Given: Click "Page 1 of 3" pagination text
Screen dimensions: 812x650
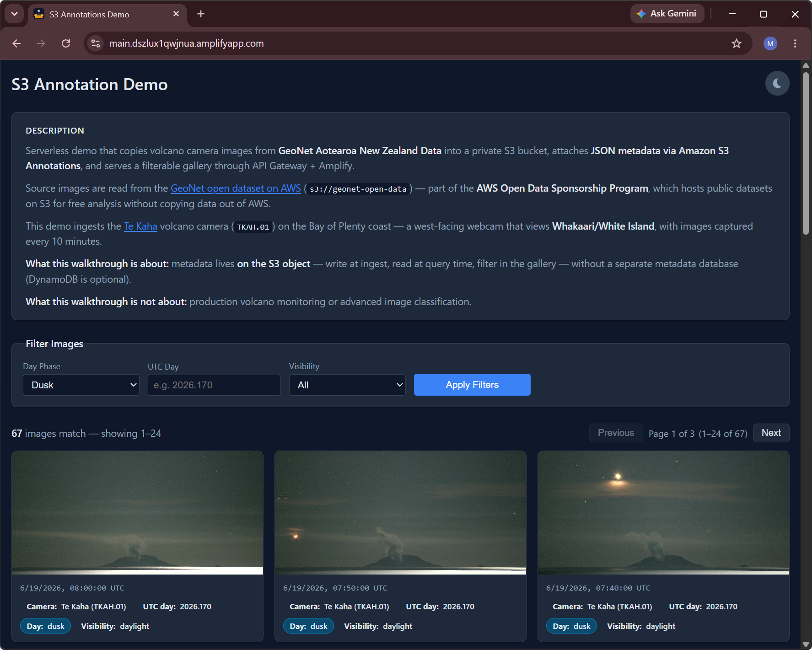Looking at the screenshot, I should tap(672, 434).
